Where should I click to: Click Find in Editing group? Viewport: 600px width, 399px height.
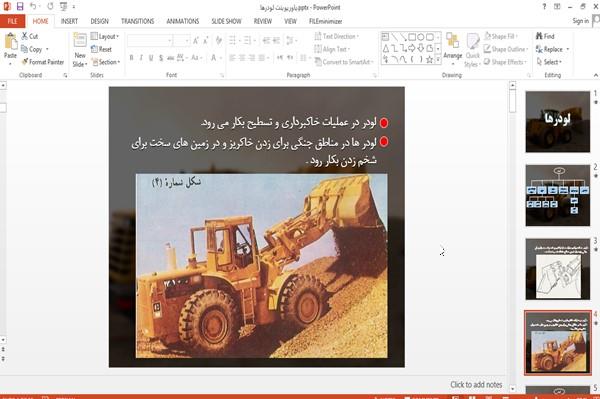point(545,36)
